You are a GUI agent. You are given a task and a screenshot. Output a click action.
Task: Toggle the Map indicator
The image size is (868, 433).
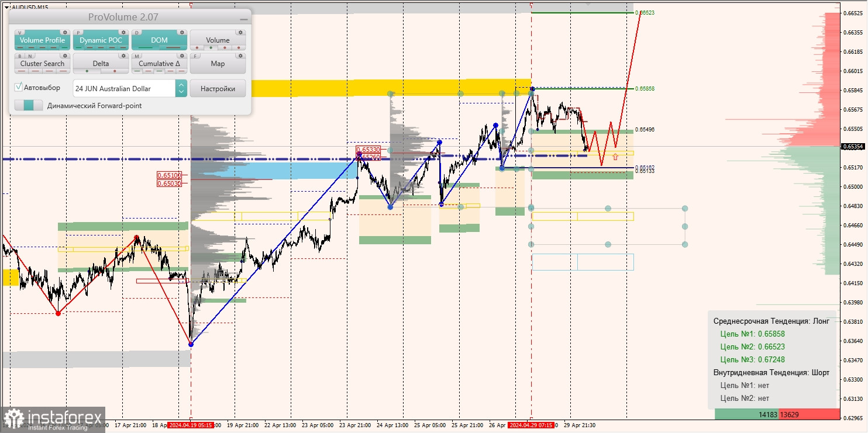[x=218, y=64]
